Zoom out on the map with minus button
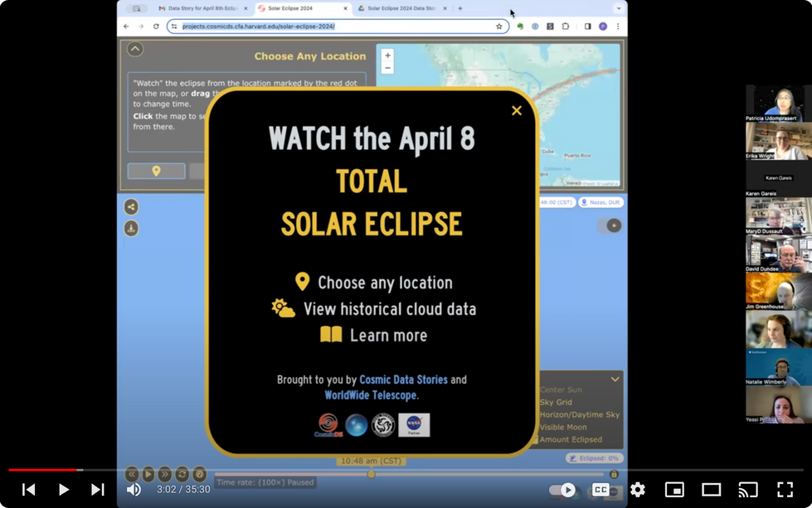The width and height of the screenshot is (812, 508). 387,68
